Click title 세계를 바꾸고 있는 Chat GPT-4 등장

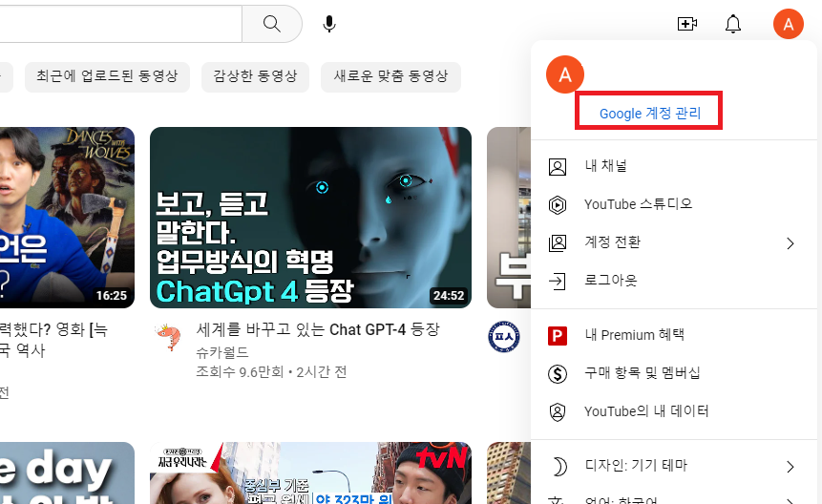click(x=318, y=330)
